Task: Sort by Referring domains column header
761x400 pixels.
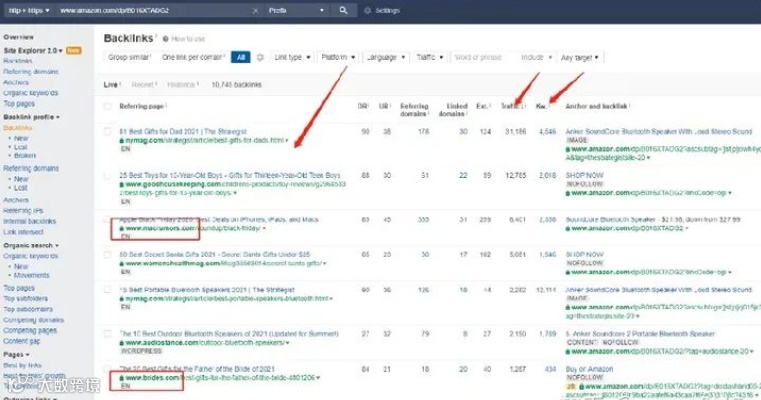Action: point(415,110)
